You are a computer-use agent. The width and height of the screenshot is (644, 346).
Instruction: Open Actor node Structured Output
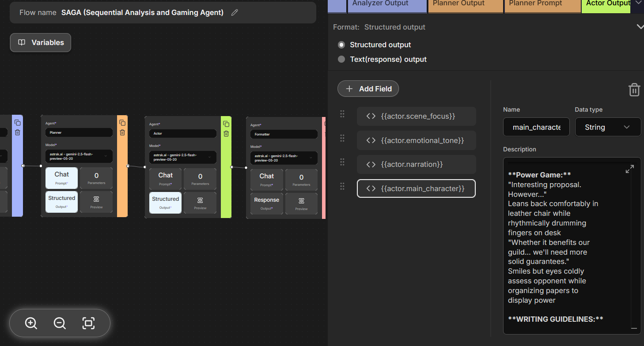pos(165,203)
